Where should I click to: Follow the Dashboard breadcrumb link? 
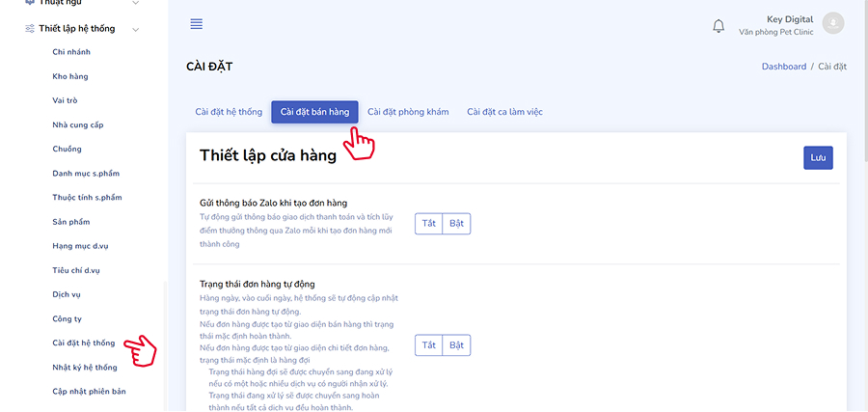[783, 67]
